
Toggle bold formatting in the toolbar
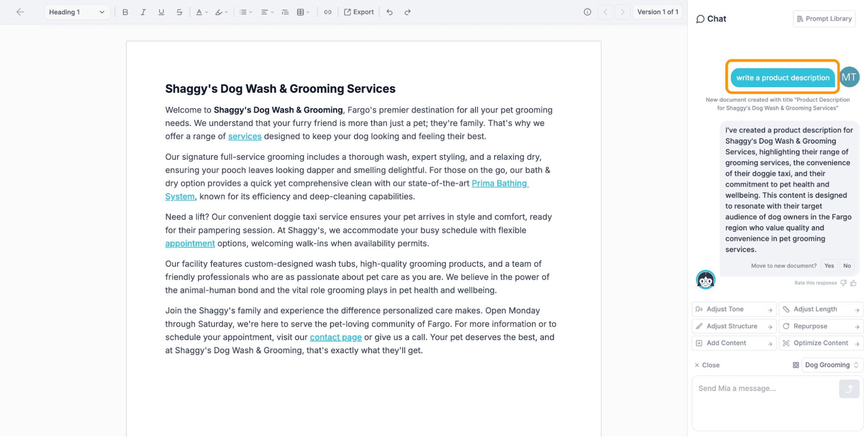click(x=125, y=12)
